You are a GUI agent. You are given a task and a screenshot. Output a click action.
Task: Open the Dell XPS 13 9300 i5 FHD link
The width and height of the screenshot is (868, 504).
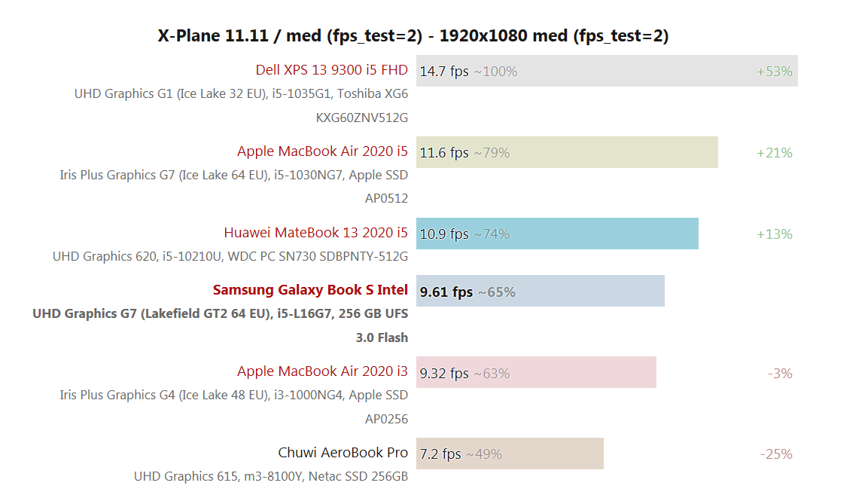pyautogui.click(x=331, y=70)
